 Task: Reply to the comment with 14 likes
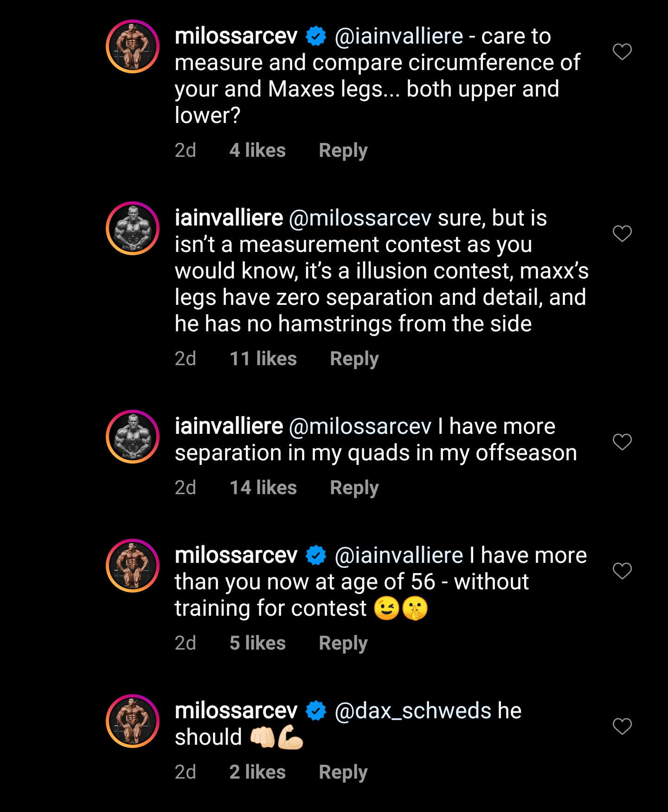(354, 488)
